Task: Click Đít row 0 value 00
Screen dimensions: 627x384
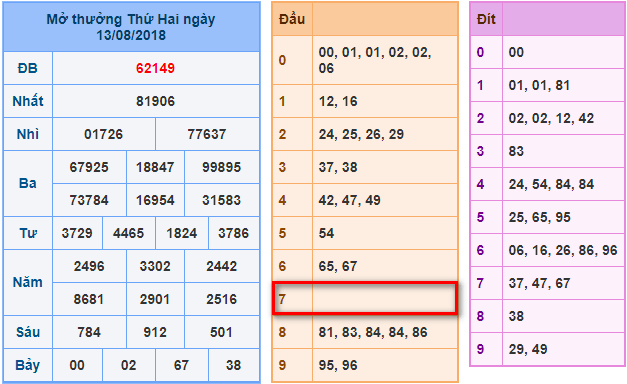Action: pyautogui.click(x=516, y=52)
